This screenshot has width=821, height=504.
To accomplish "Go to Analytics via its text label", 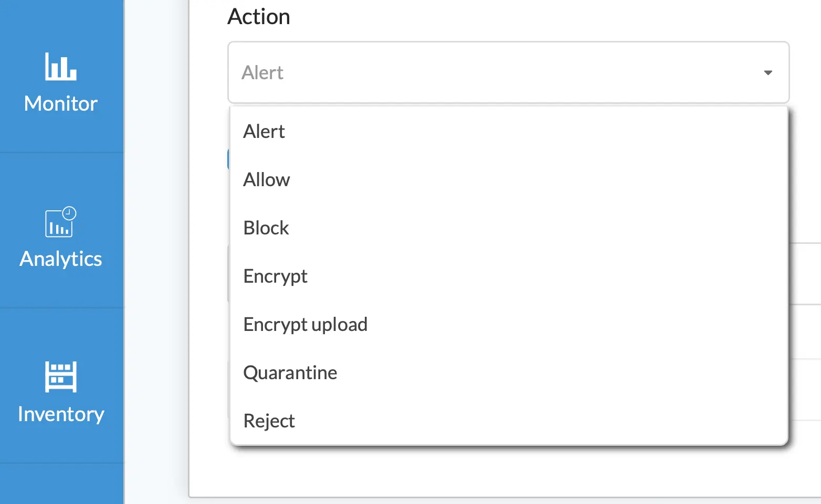I will 61,259.
